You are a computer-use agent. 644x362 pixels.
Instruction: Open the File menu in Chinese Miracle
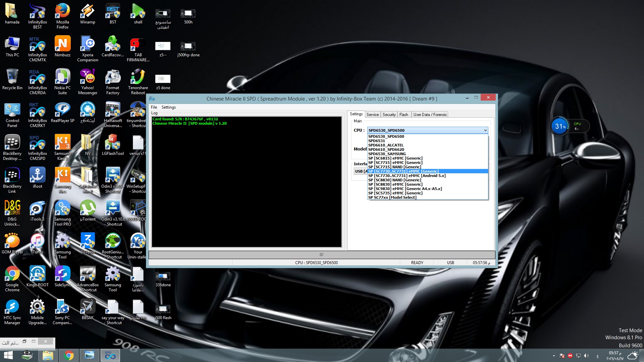pos(154,107)
